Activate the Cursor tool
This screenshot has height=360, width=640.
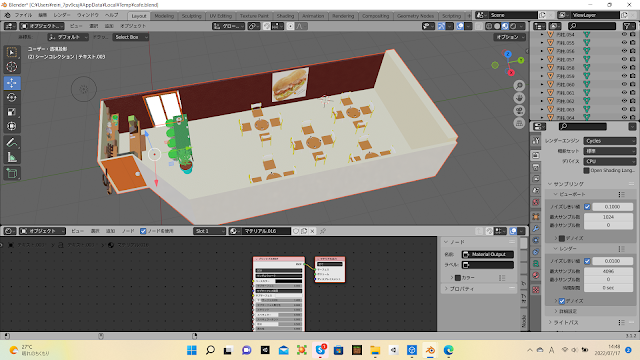11,67
